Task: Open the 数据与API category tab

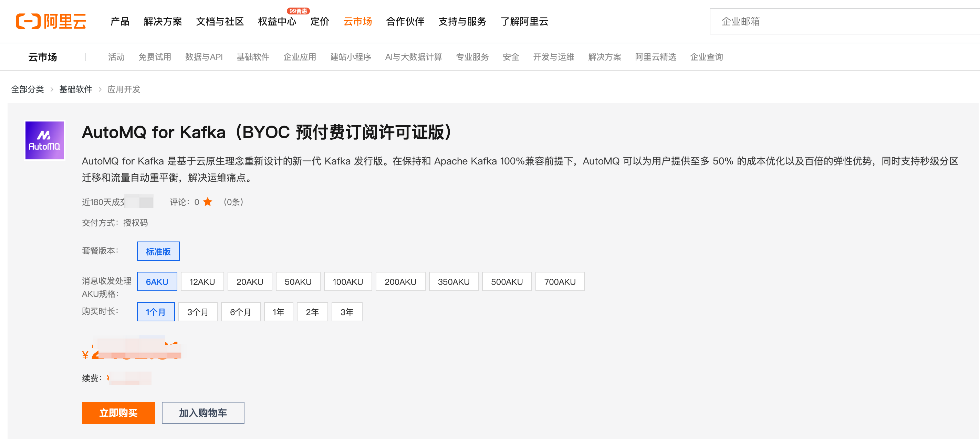Action: click(204, 57)
